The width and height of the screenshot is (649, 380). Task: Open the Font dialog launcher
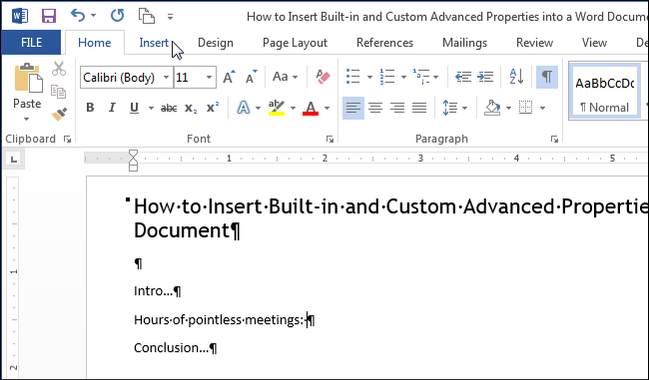point(330,139)
